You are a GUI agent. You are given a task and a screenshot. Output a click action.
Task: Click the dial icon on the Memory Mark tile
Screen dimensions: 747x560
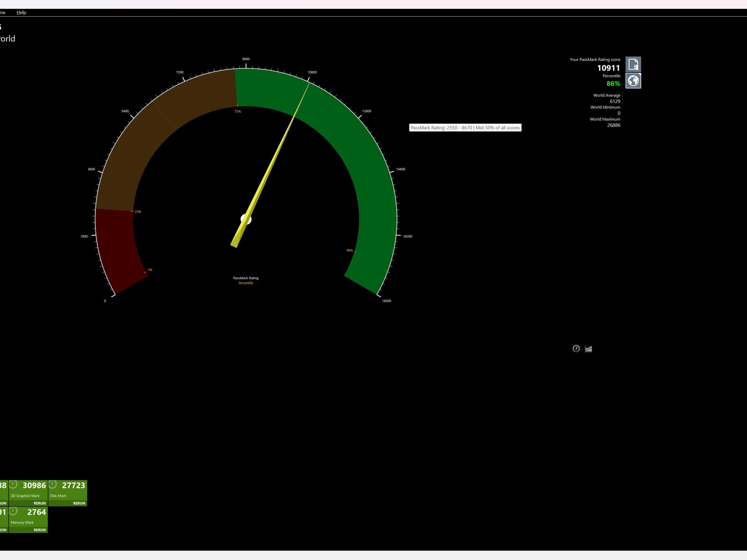(x=13, y=511)
